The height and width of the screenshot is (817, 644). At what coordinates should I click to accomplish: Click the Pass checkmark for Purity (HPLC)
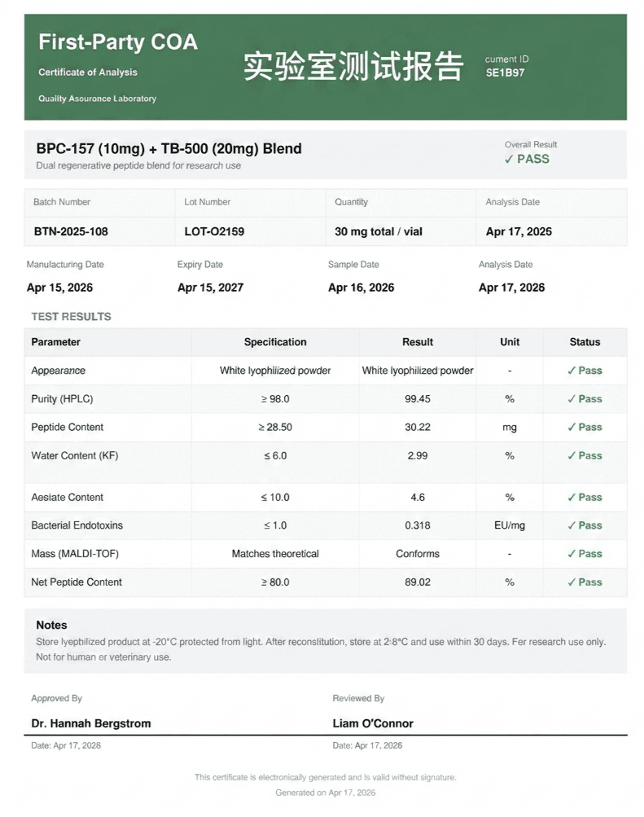click(x=571, y=399)
